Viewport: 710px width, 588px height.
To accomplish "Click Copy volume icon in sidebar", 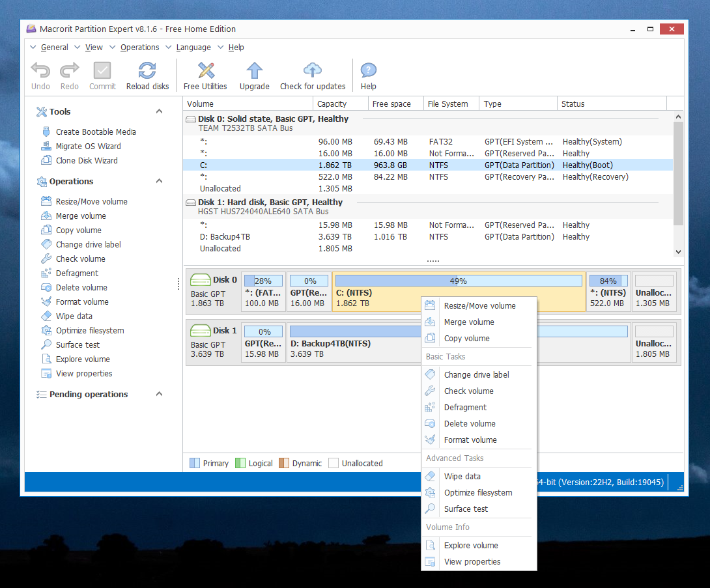I will coord(46,230).
